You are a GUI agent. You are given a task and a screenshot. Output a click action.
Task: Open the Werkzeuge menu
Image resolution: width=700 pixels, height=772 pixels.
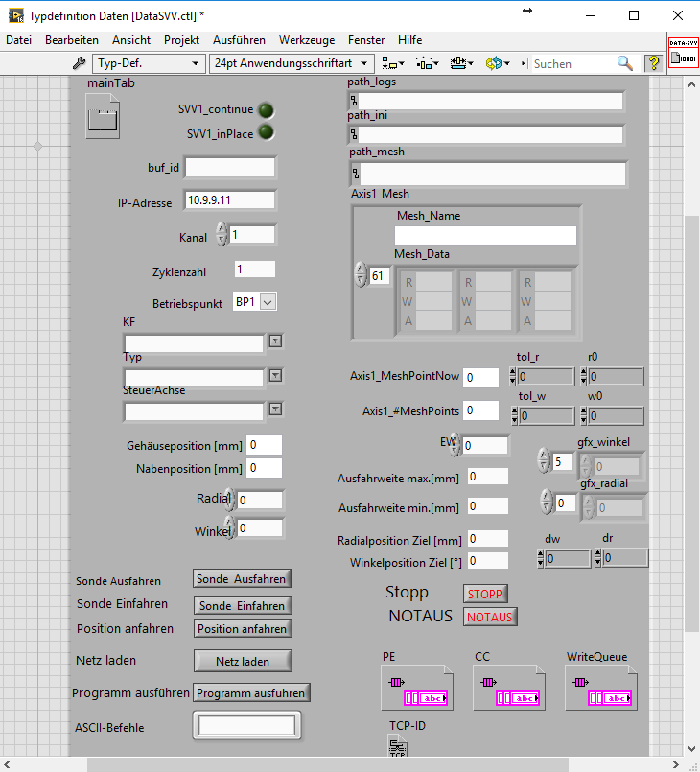pos(307,40)
